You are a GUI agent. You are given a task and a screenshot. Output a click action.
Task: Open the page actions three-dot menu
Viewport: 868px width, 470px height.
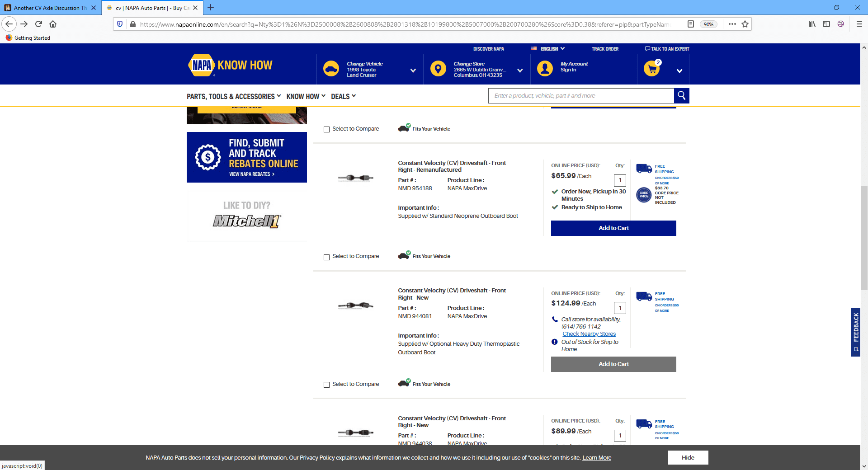[732, 24]
